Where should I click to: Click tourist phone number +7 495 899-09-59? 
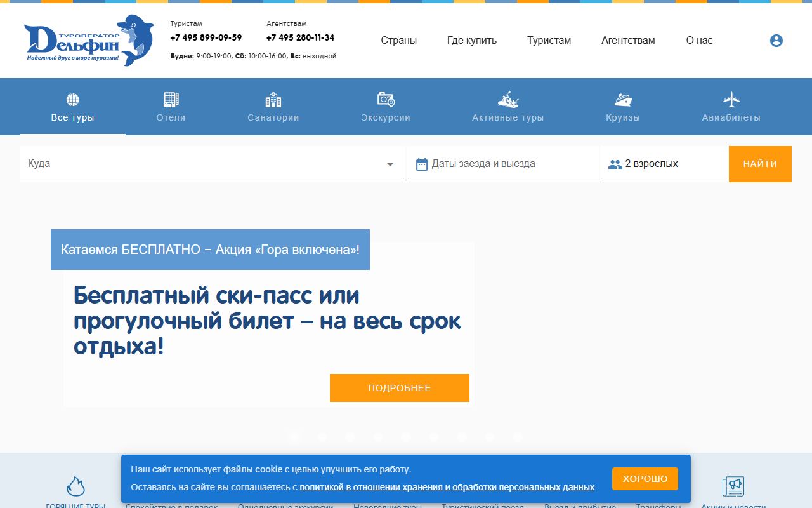pyautogui.click(x=206, y=37)
